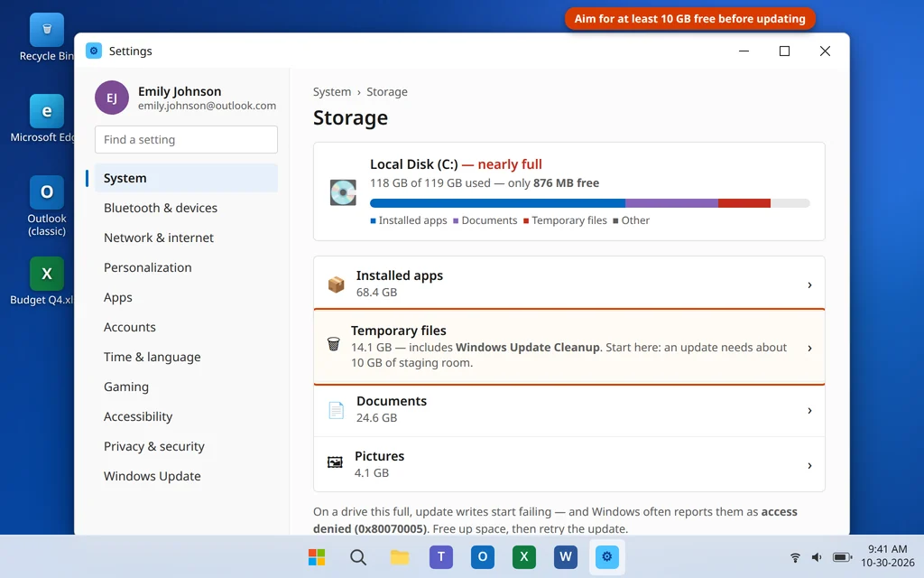Click the '4.1 GB' pictures size
The width and height of the screenshot is (924, 578).
tap(371, 472)
